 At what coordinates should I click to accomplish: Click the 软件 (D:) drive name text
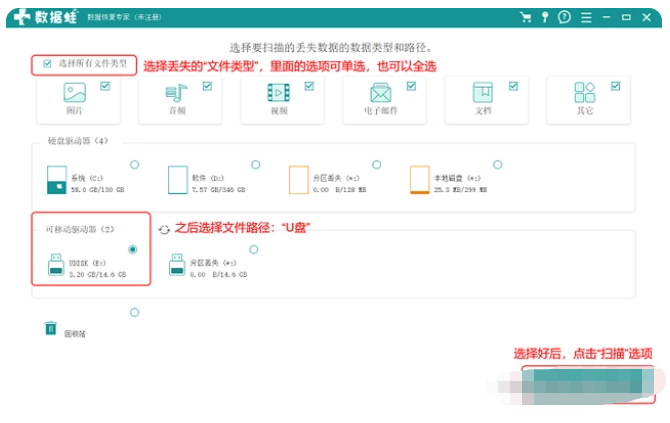click(x=208, y=178)
